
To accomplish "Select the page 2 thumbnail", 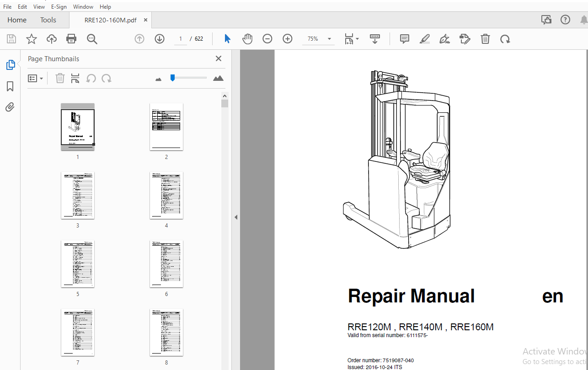I will pyautogui.click(x=166, y=127).
